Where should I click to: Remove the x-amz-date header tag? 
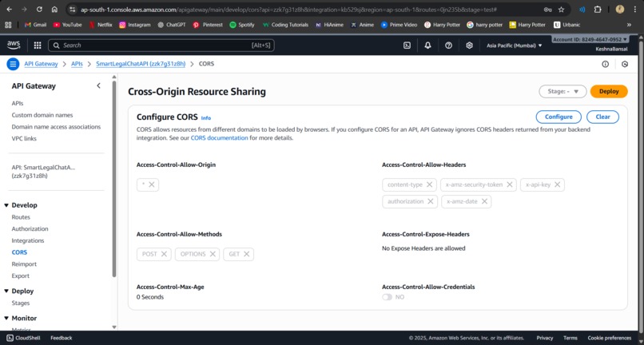(484, 201)
